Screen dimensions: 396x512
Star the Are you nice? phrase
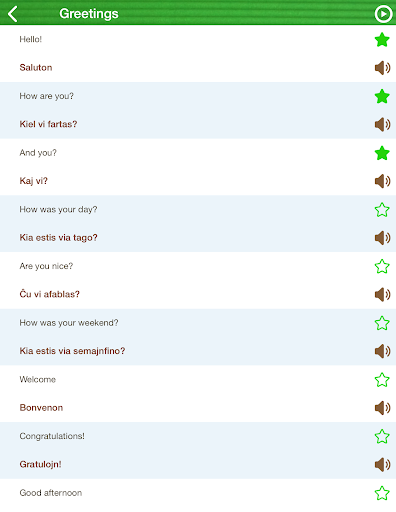[382, 266]
